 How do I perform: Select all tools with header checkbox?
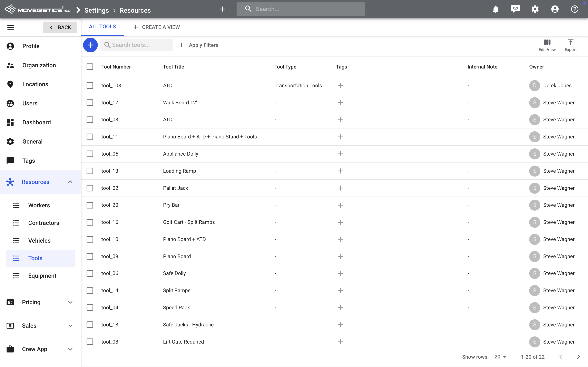(x=90, y=67)
